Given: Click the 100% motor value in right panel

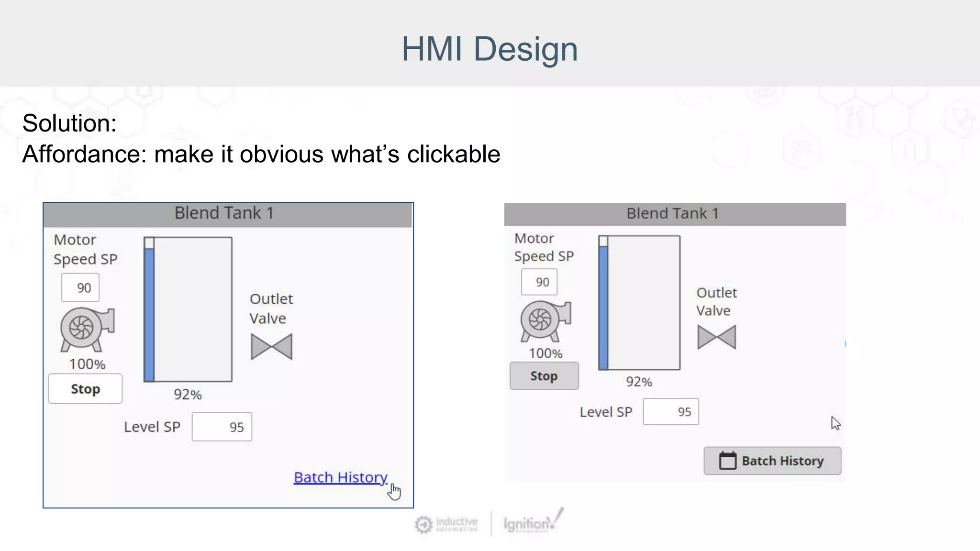Looking at the screenshot, I should [546, 353].
